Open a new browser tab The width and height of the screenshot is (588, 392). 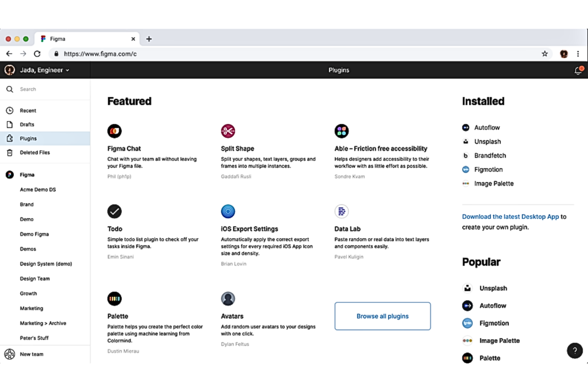[x=149, y=39]
